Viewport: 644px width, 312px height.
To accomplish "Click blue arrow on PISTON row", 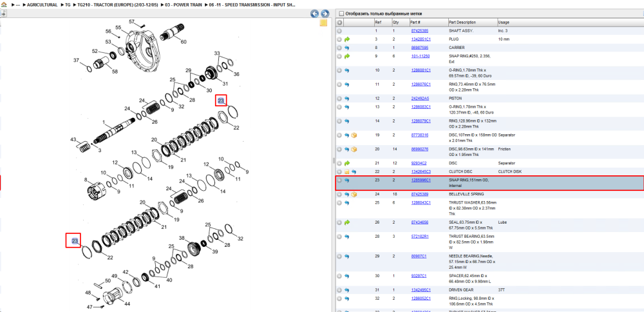I will (x=347, y=99).
